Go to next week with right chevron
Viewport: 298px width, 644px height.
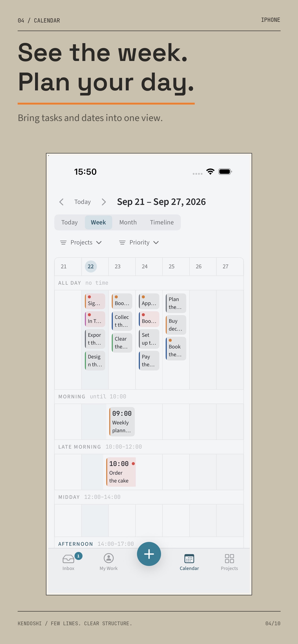(x=104, y=202)
